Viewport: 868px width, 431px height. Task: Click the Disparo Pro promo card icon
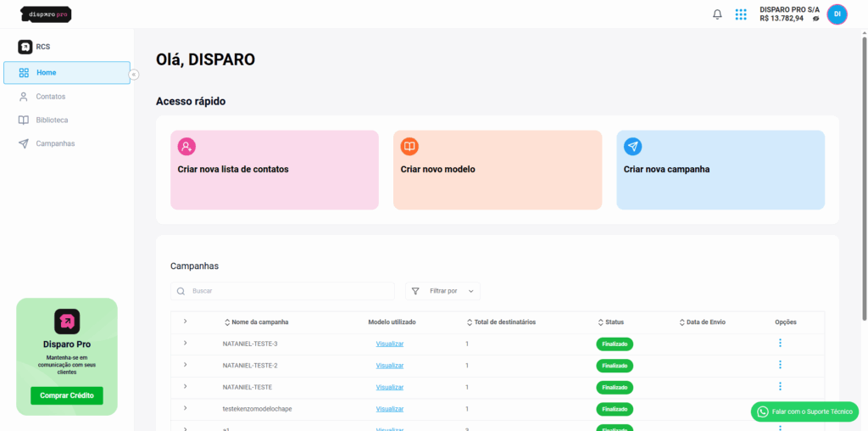[x=67, y=322]
